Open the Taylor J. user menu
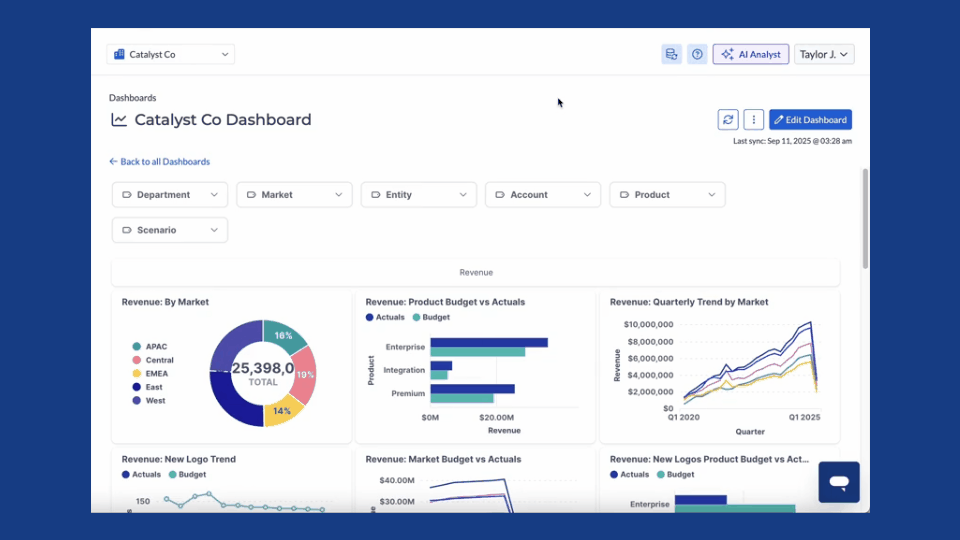This screenshot has width=960, height=540. click(x=824, y=54)
